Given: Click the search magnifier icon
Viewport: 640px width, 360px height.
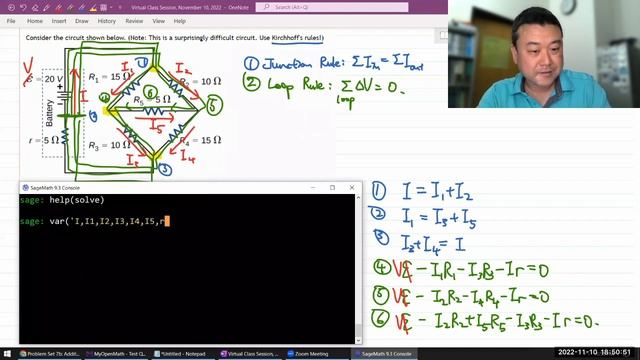Looking at the screenshot, I should 266,7.
